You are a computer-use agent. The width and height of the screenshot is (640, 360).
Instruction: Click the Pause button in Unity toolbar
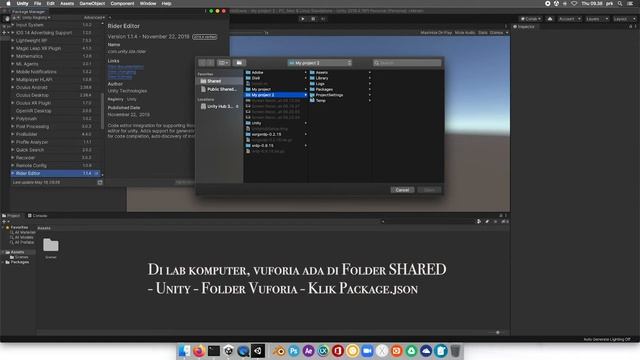(313, 19)
